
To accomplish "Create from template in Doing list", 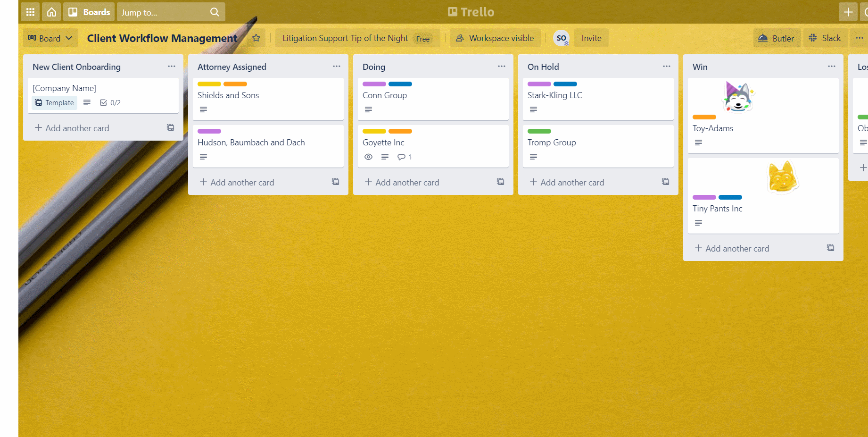I will [x=501, y=182].
